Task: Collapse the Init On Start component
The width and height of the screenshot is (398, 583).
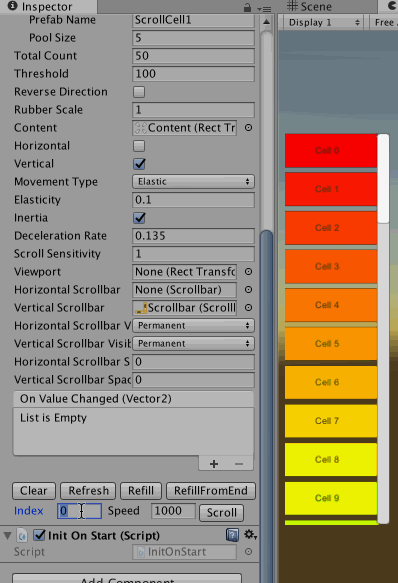Action: click(x=7, y=535)
